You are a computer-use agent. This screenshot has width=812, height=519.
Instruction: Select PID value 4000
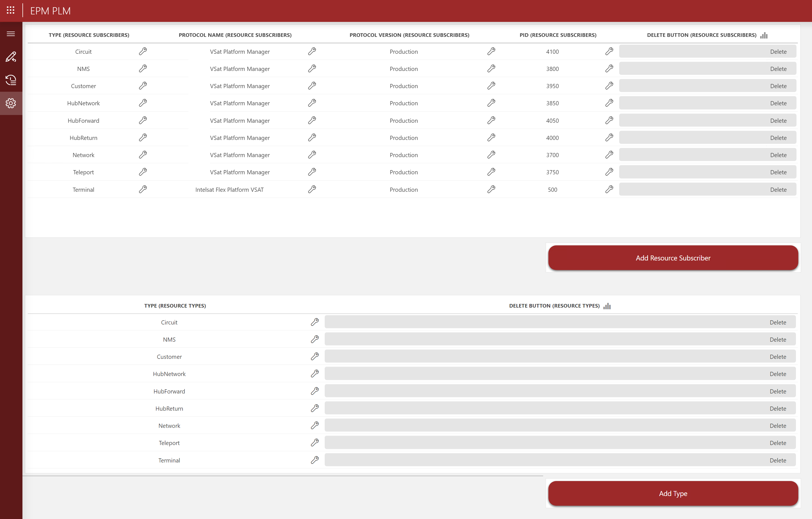click(x=552, y=138)
